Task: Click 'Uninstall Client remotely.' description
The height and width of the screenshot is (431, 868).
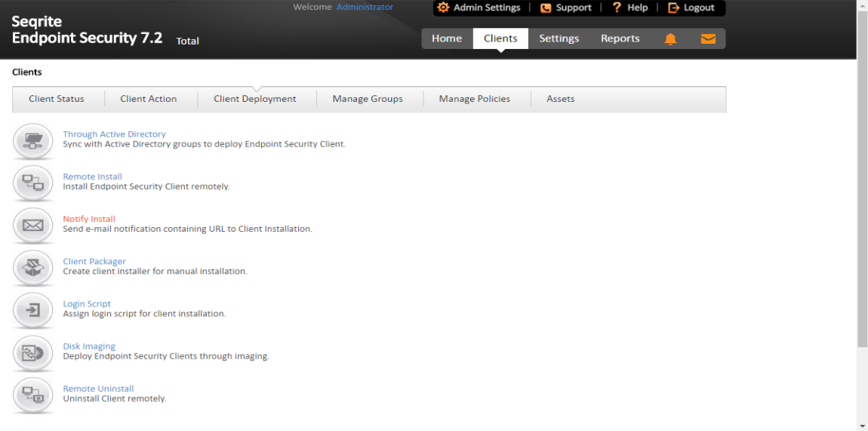Action: (115, 399)
